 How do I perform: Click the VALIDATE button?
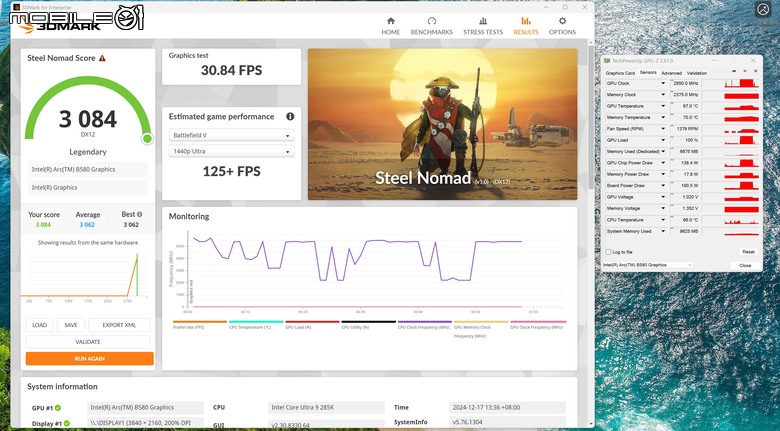88,342
